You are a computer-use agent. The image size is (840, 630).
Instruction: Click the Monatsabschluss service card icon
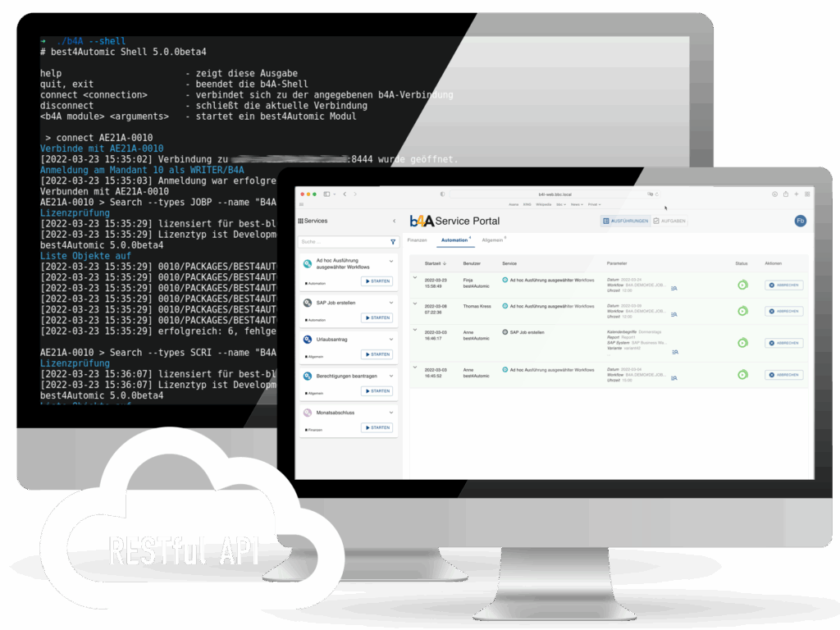pyautogui.click(x=308, y=413)
